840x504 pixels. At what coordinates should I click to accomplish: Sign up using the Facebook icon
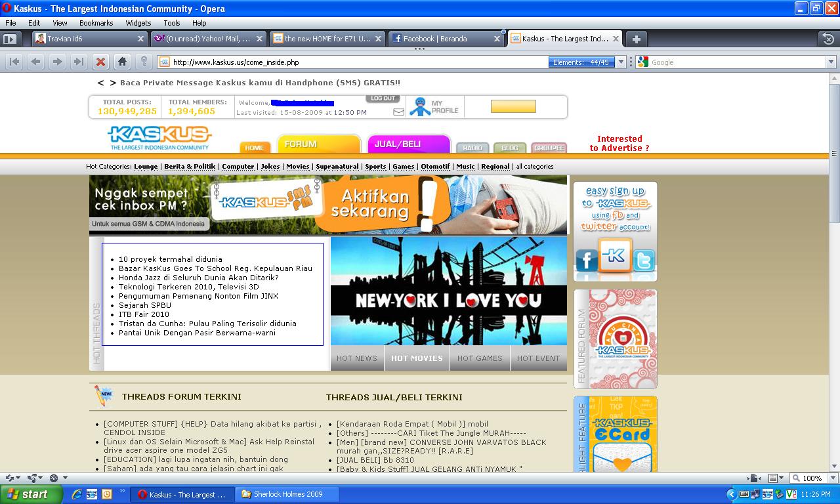point(587,261)
